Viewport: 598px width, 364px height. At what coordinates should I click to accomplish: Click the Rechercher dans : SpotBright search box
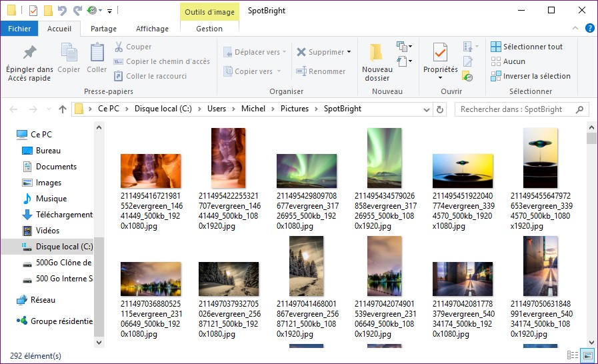coord(517,109)
